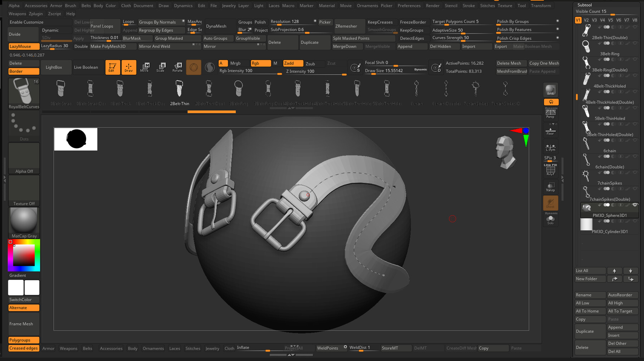The image size is (644, 361).
Task: Pick the 6chain brush thumbnail
Action: 416,89
